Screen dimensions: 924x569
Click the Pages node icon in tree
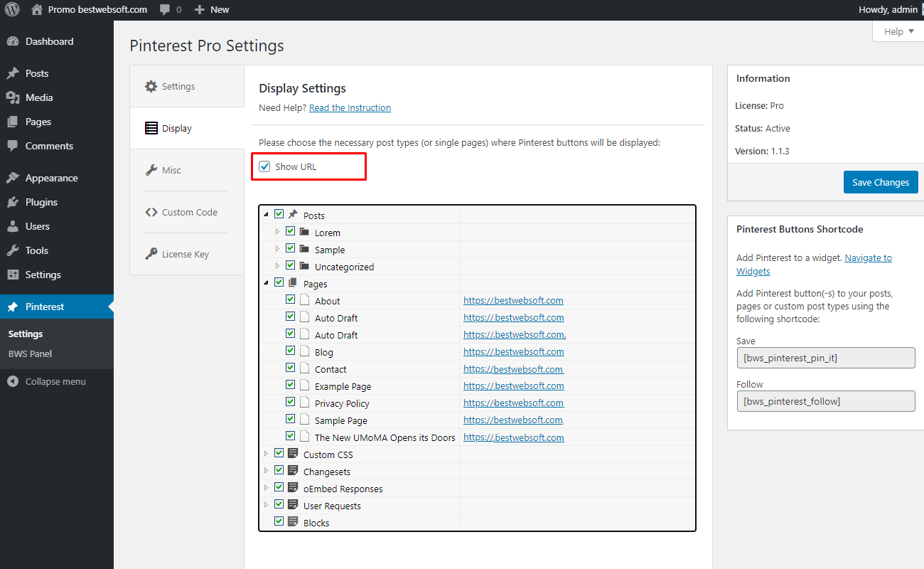pyautogui.click(x=293, y=283)
